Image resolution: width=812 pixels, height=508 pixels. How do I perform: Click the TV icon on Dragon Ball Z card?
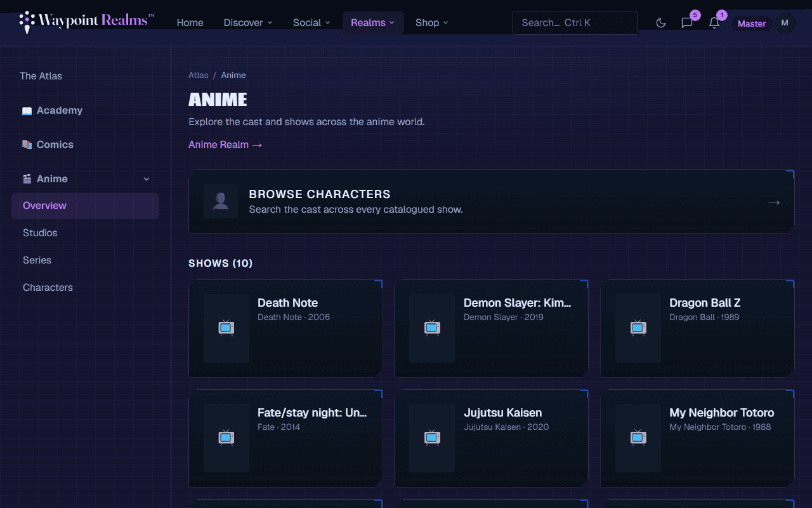(x=638, y=328)
